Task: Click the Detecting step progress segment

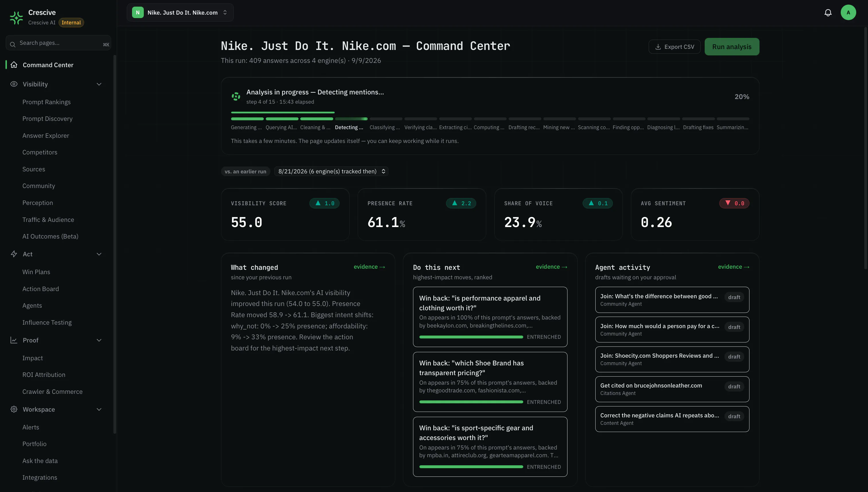Action: pos(351,119)
